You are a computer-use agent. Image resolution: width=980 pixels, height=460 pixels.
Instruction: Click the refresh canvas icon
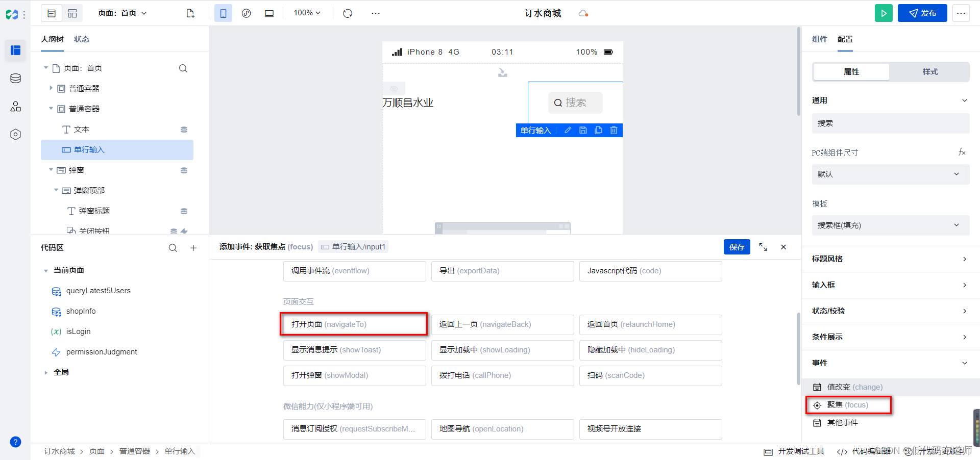click(348, 13)
